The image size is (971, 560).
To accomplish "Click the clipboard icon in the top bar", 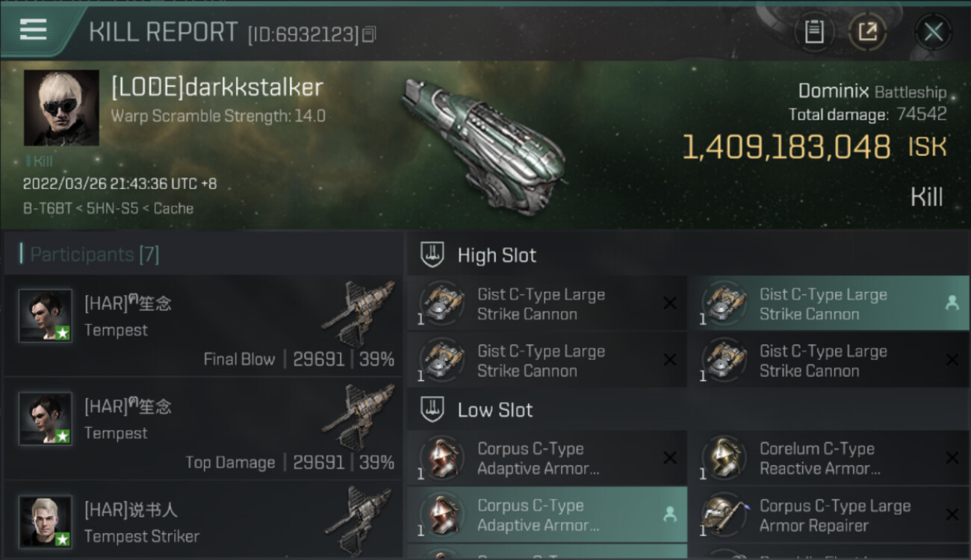I will pos(814,32).
